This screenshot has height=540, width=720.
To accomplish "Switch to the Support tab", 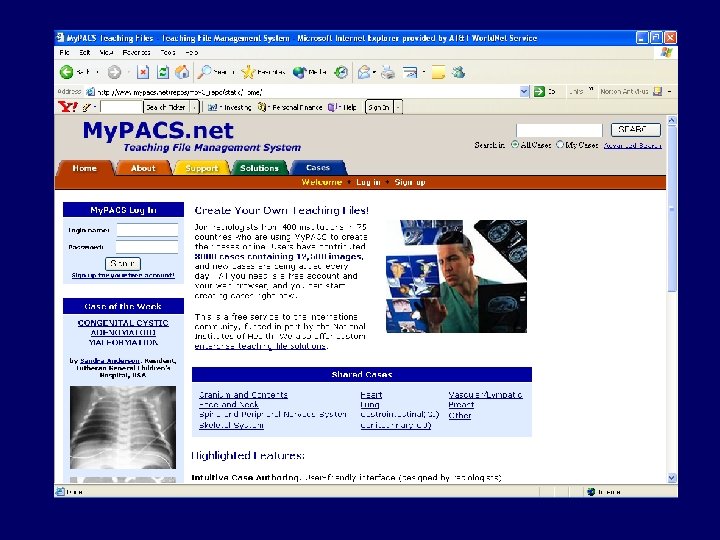I will coord(202,168).
